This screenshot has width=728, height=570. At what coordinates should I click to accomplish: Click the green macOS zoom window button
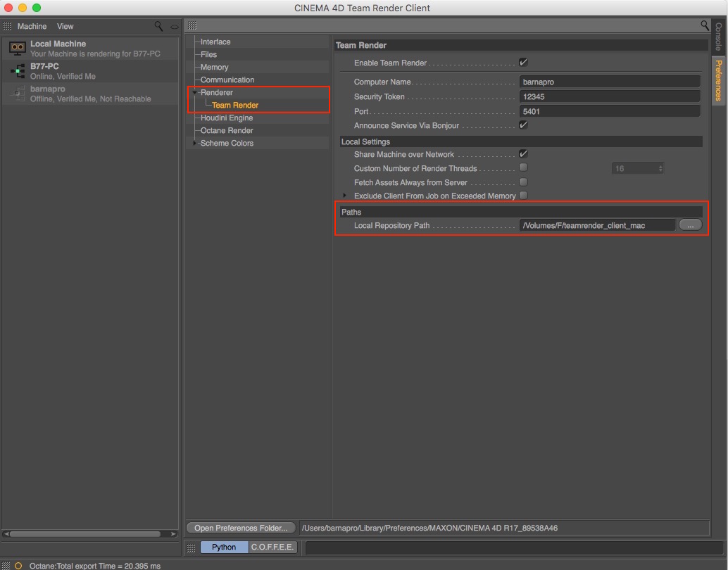pos(37,8)
